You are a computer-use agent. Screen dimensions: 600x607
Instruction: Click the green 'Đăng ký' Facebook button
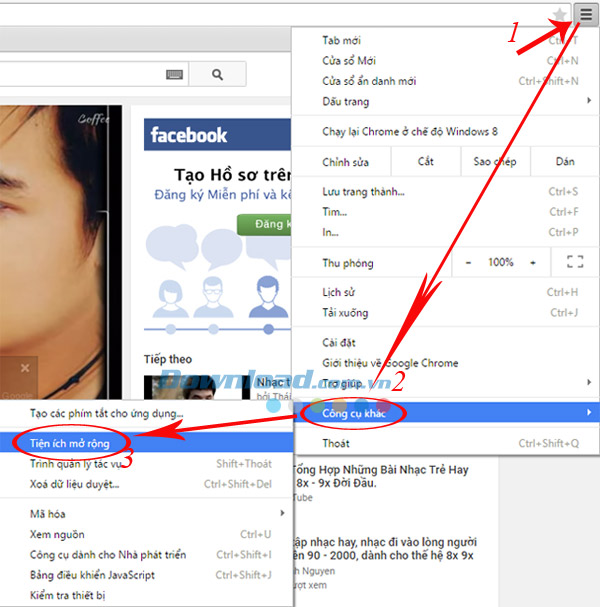pos(264,224)
